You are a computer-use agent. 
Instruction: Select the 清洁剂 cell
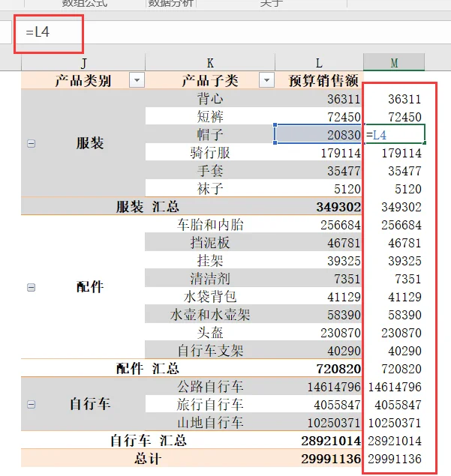click(x=210, y=278)
